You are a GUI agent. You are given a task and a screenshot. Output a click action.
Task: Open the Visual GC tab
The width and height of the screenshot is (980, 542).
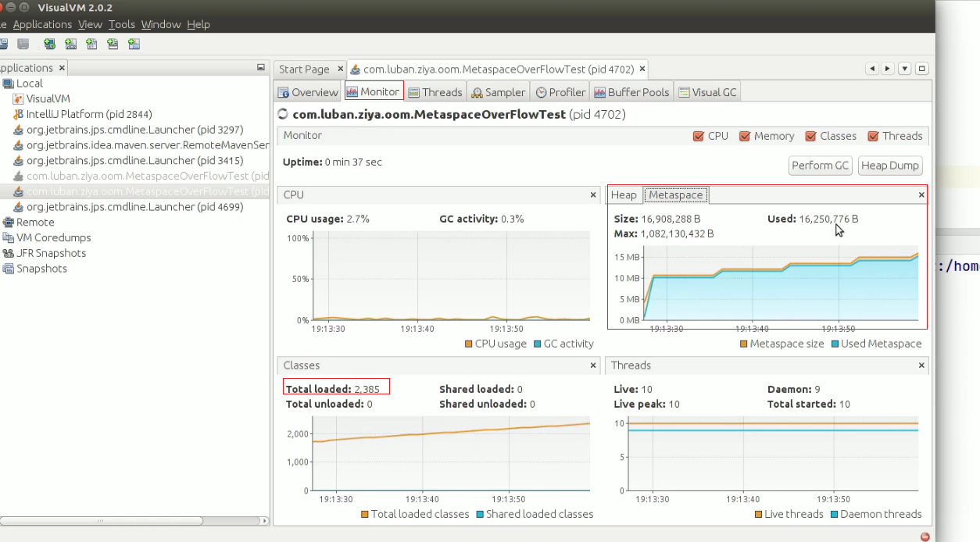pyautogui.click(x=707, y=92)
